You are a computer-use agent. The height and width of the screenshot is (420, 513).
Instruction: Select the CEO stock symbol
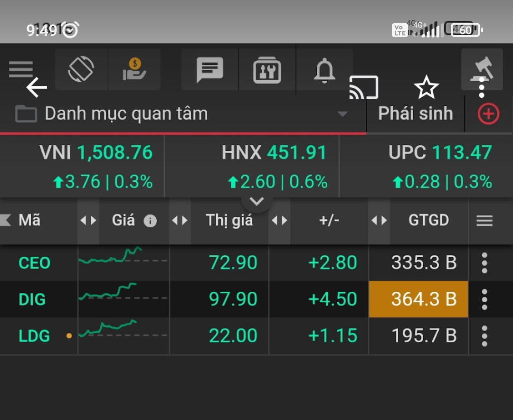coord(34,263)
